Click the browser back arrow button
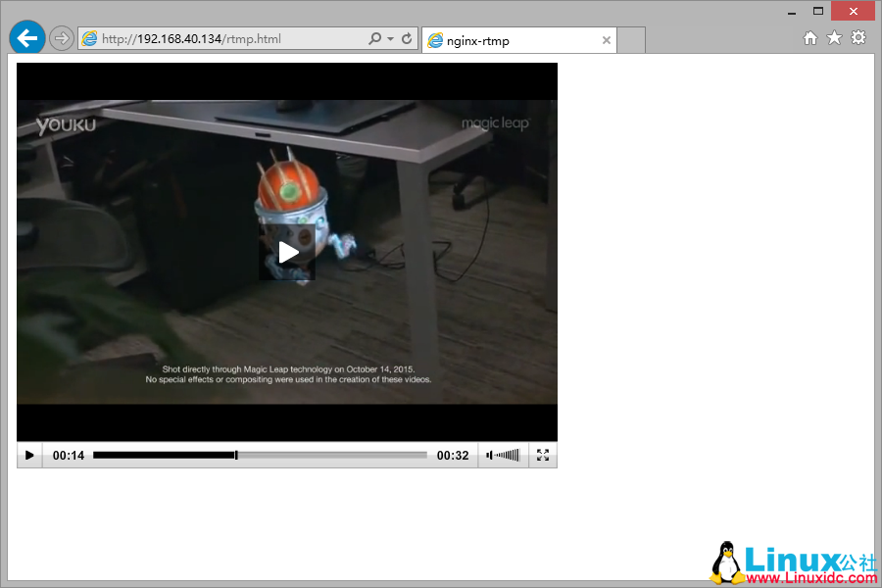 coord(26,37)
